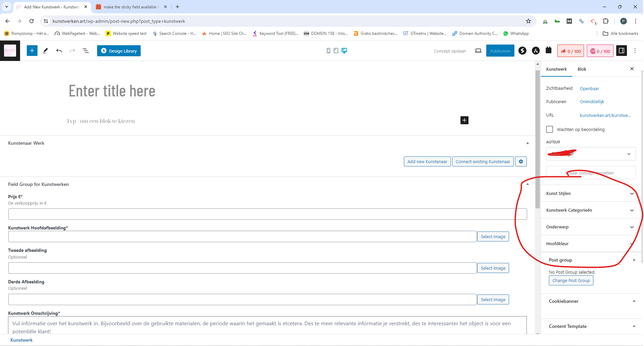Image resolution: width=644 pixels, height=346 pixels.
Task: Open Kunstenaar relationship settings gear
Action: point(521,161)
